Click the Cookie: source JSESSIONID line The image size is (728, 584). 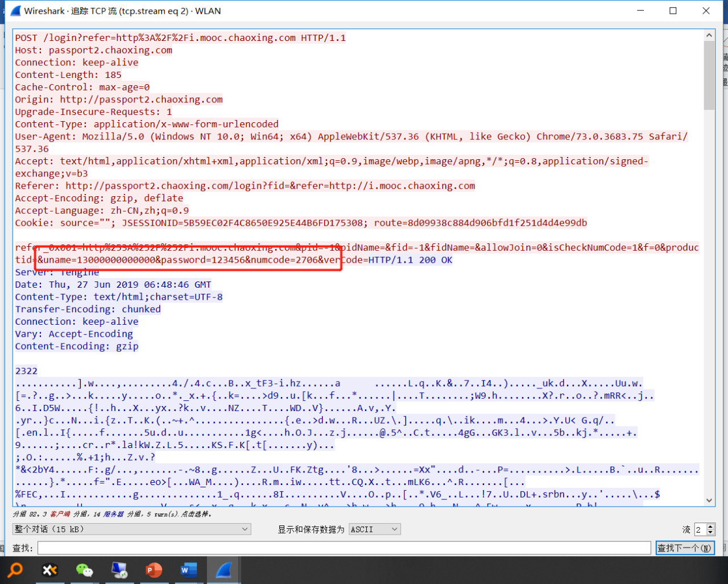click(301, 222)
